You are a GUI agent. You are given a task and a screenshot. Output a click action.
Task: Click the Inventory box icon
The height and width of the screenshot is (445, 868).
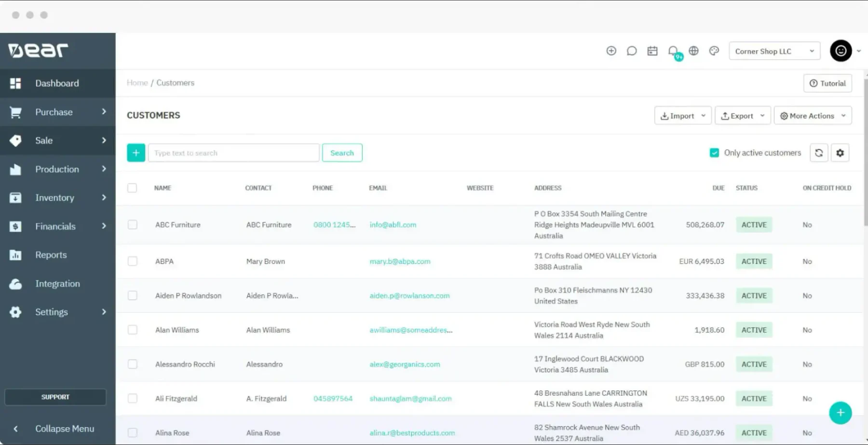15,198
